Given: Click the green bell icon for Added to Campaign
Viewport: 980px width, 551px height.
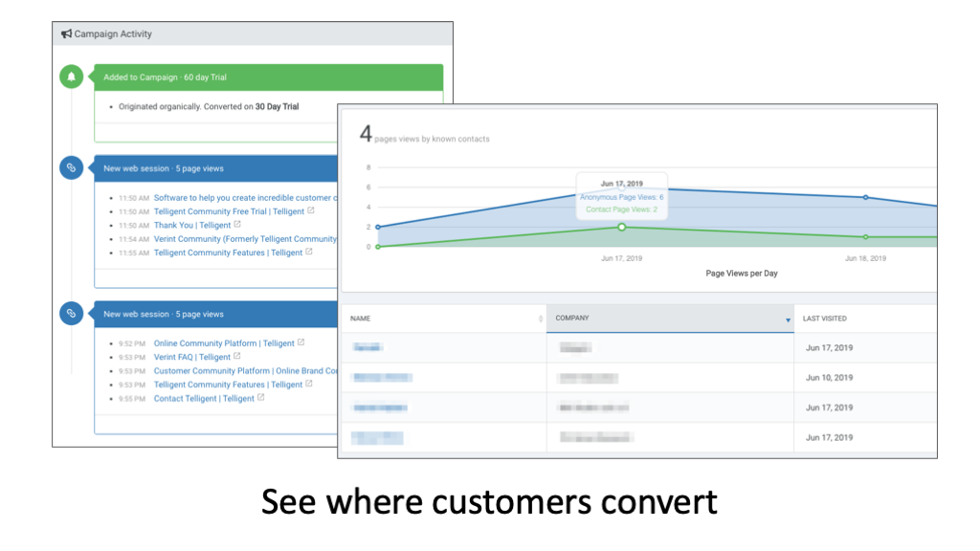Looking at the screenshot, I should (x=71, y=77).
